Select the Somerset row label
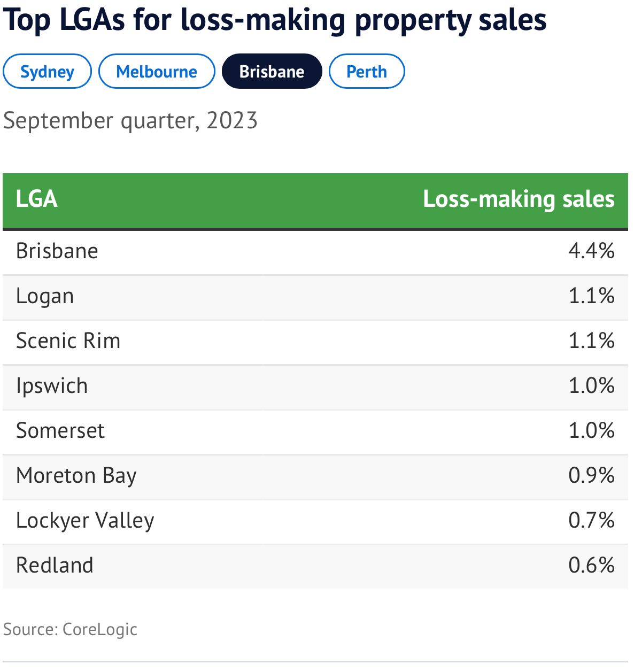The image size is (634, 672). tap(60, 430)
